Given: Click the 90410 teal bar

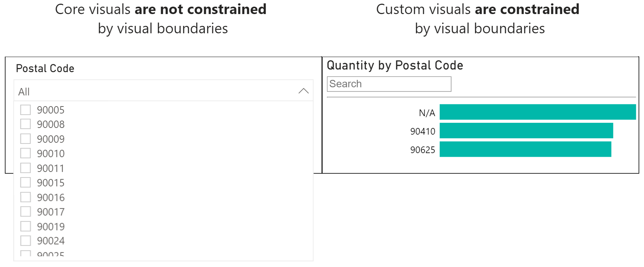Looking at the screenshot, I should pos(526,131).
